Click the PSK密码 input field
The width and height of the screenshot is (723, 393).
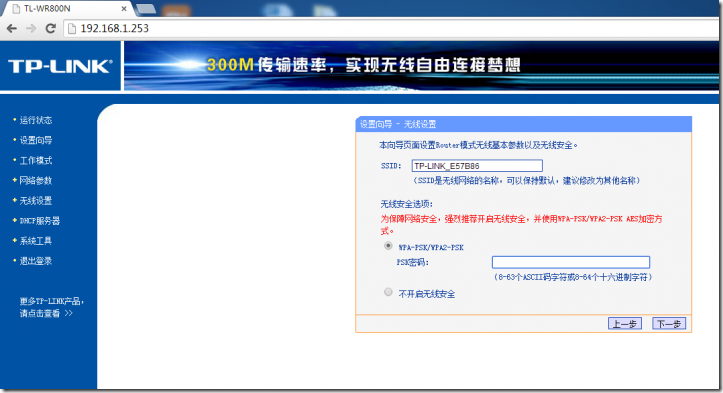(571, 262)
